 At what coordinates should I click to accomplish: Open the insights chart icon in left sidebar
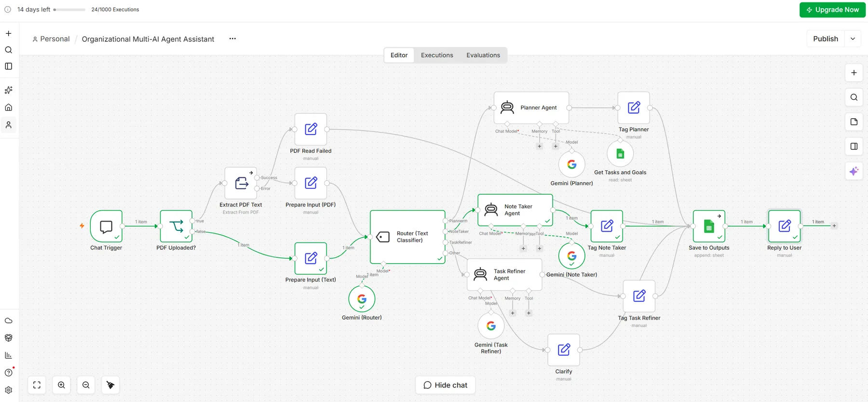8,355
